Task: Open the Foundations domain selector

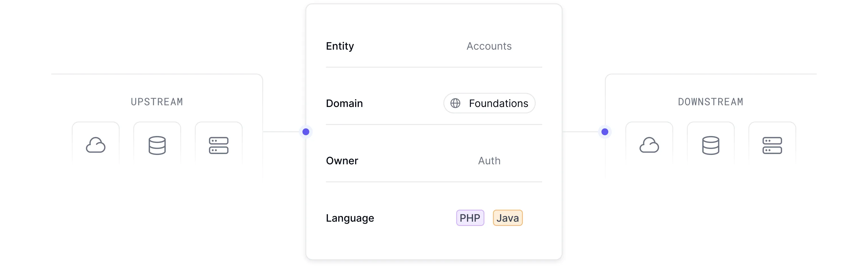Action: click(489, 103)
